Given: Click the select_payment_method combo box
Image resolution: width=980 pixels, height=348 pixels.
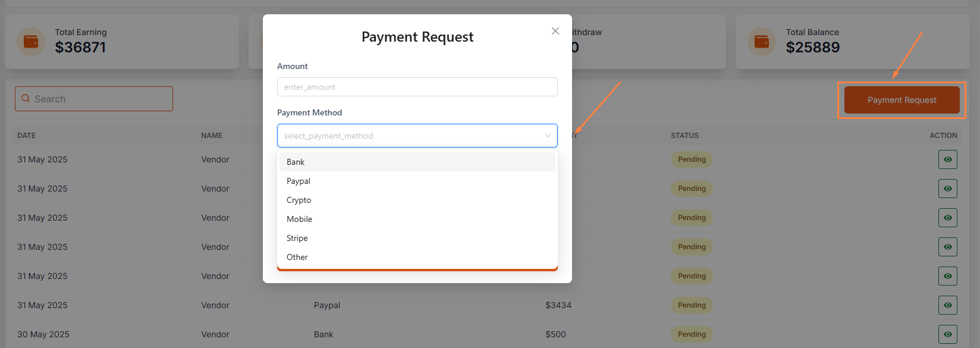Looking at the screenshot, I should [410, 136].
